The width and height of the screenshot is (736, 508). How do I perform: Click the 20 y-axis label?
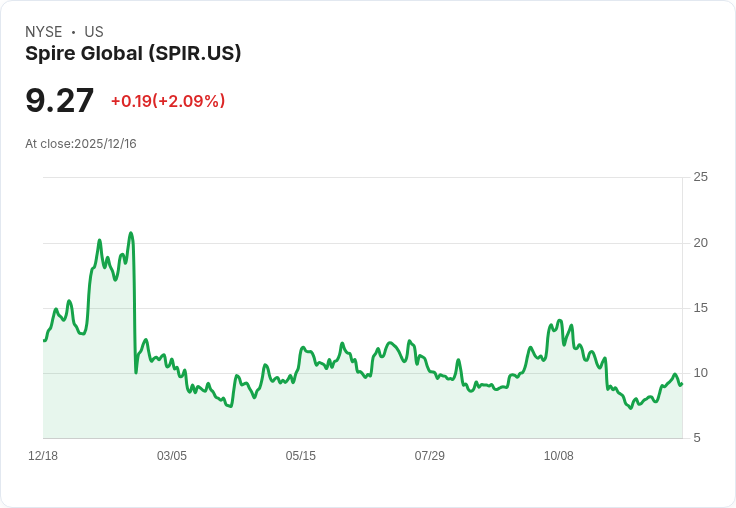[701, 243]
